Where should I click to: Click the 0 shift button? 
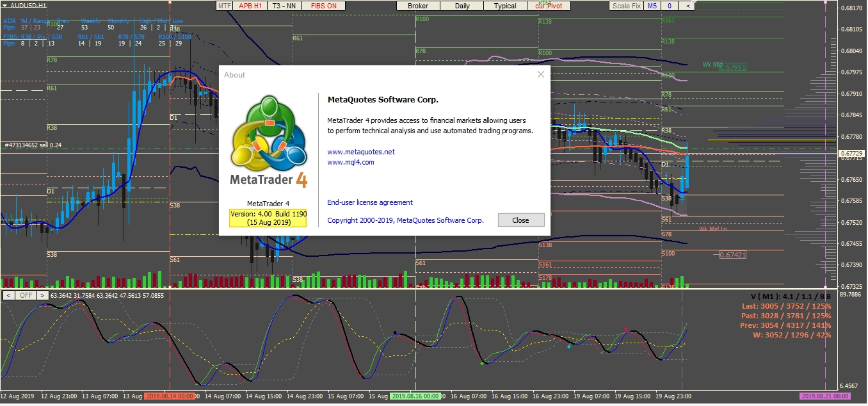tap(670, 6)
